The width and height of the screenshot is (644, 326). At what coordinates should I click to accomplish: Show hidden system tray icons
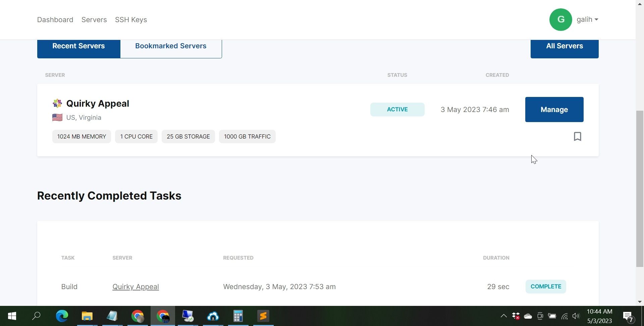[x=503, y=316]
